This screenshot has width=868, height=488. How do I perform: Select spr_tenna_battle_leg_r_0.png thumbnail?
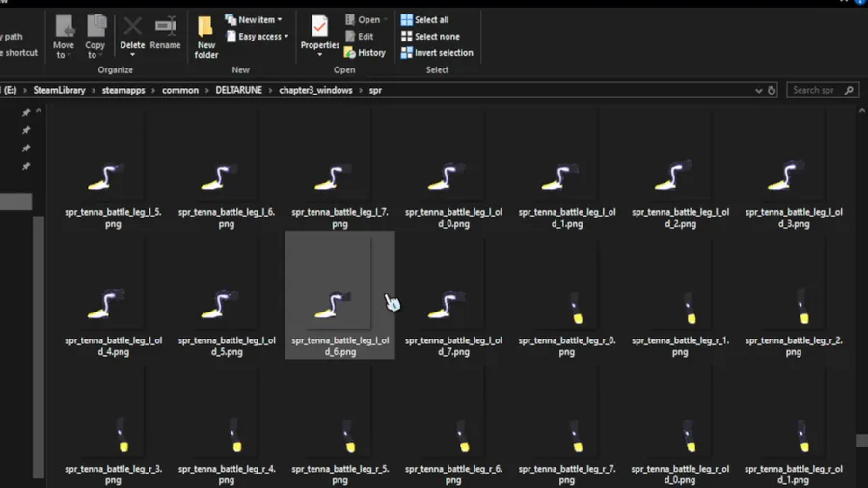[576, 309]
